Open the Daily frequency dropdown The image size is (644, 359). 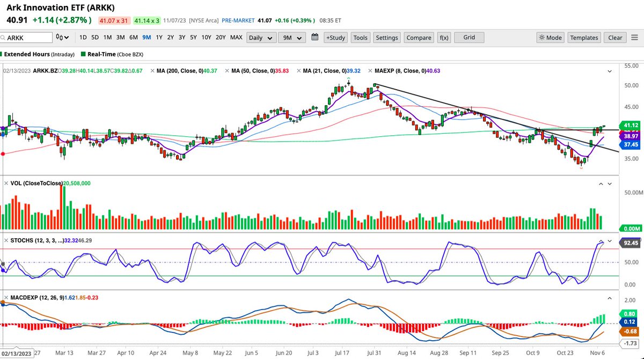coord(262,38)
